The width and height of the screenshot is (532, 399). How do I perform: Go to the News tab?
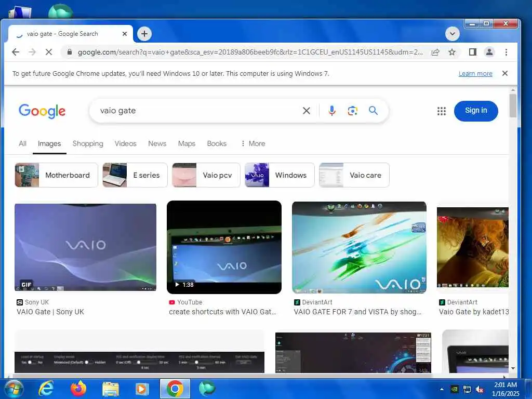click(x=157, y=143)
